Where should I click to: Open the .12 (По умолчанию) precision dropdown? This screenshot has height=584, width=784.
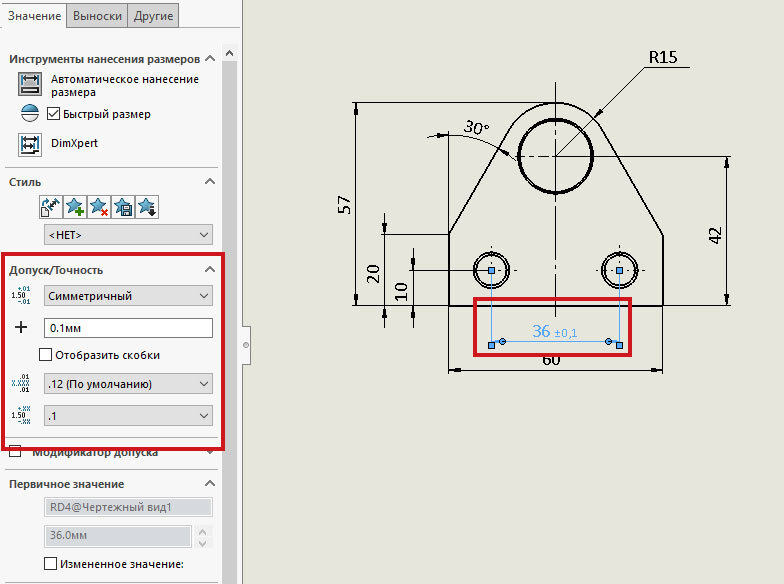point(128,384)
